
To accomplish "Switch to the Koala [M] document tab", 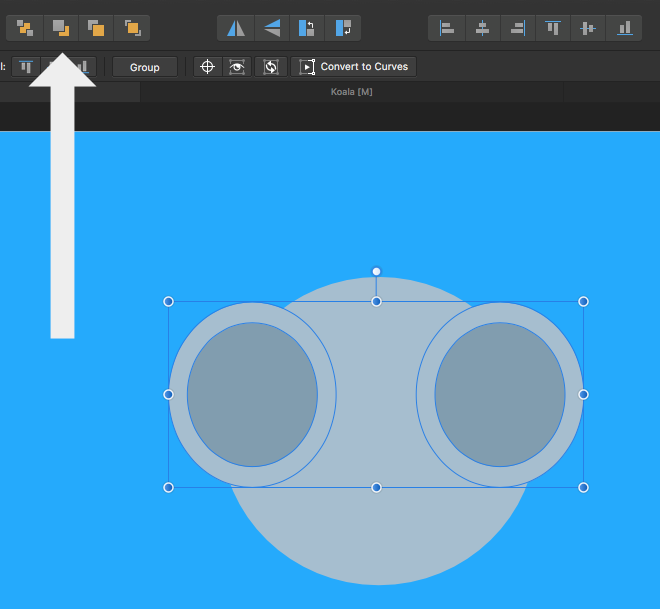I will pyautogui.click(x=351, y=92).
